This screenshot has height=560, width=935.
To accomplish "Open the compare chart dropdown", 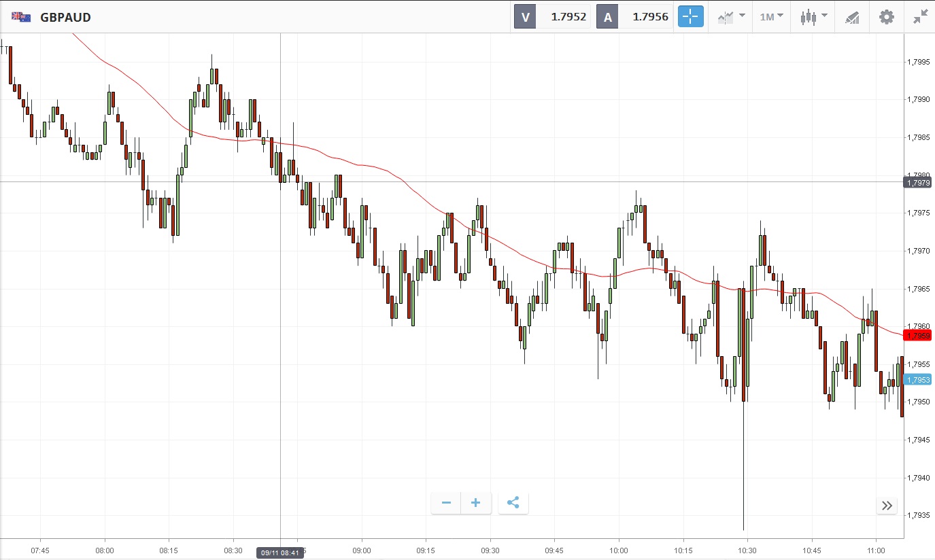I will [731, 17].
